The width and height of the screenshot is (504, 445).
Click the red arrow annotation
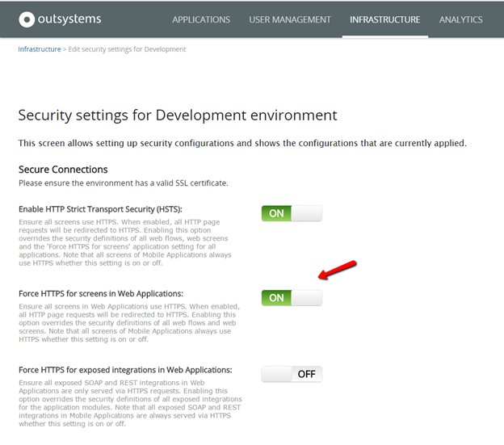coord(337,270)
